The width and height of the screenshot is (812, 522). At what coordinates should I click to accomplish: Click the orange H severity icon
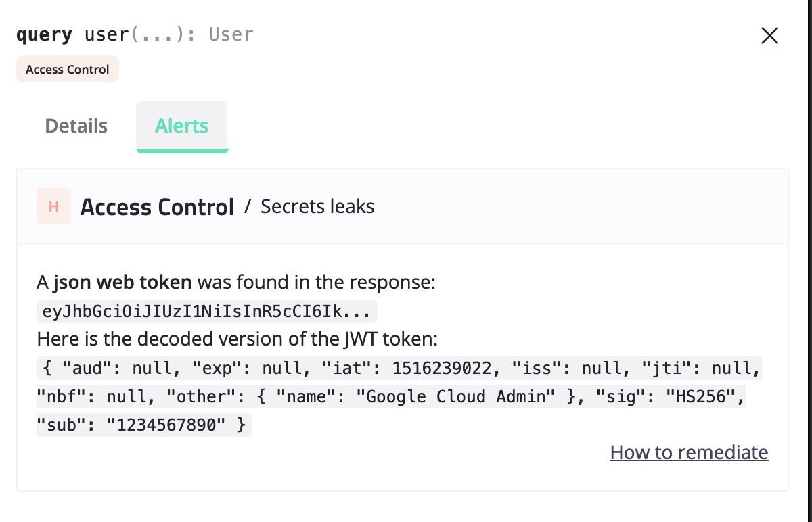(53, 206)
